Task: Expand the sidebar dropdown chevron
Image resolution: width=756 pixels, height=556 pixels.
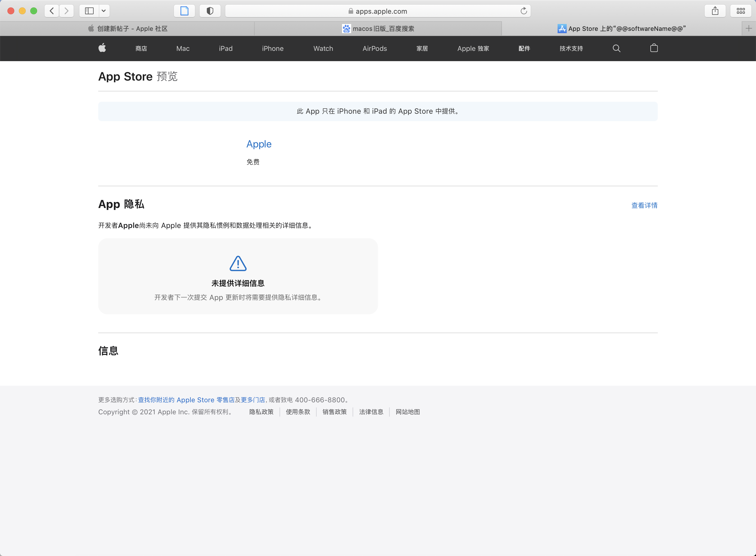Action: 104,11
